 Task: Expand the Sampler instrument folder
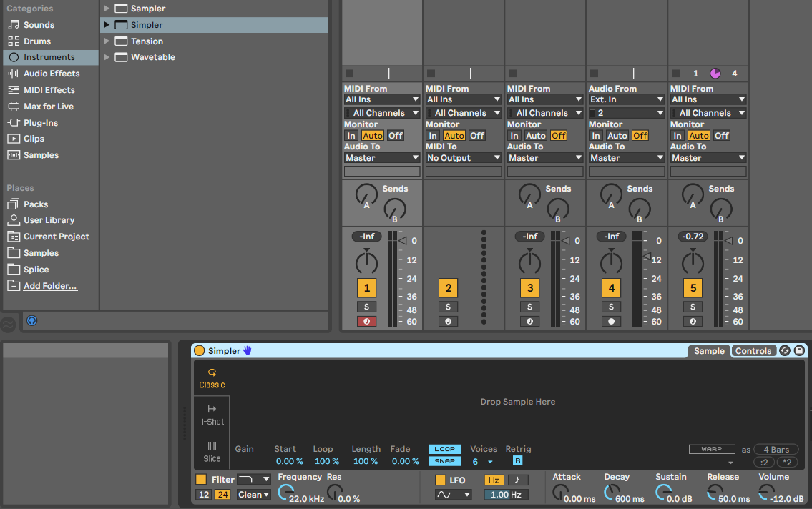click(107, 9)
